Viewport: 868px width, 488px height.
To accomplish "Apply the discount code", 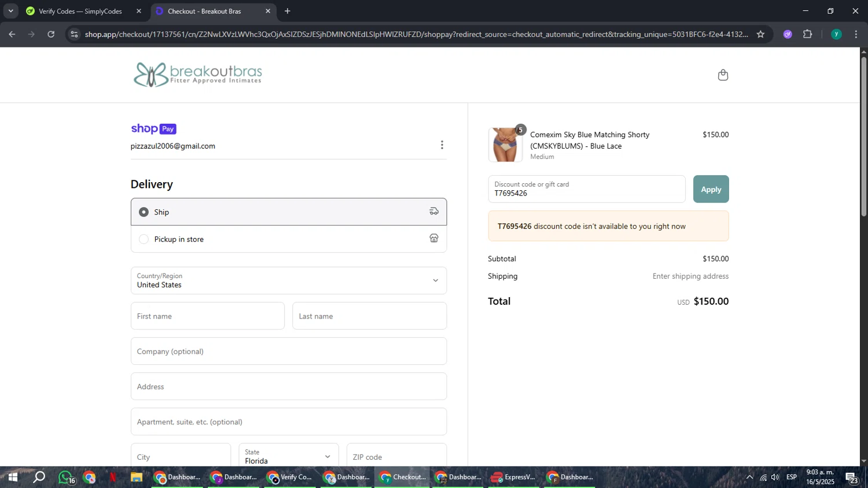I will (x=711, y=189).
